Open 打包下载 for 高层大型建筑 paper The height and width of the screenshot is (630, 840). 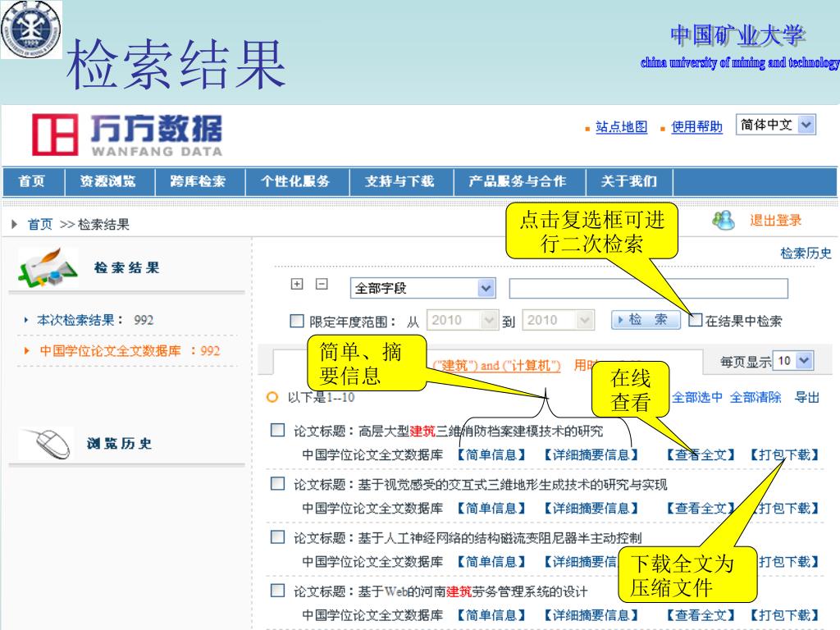click(x=784, y=454)
